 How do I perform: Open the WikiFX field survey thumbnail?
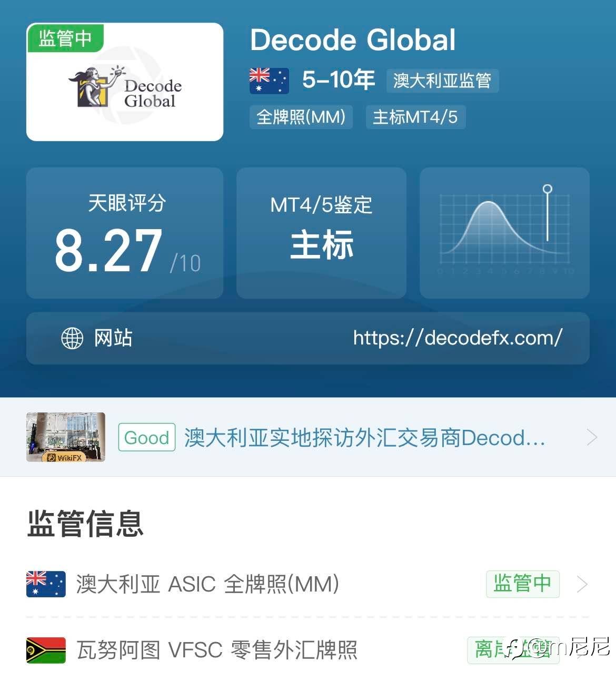pos(66,437)
